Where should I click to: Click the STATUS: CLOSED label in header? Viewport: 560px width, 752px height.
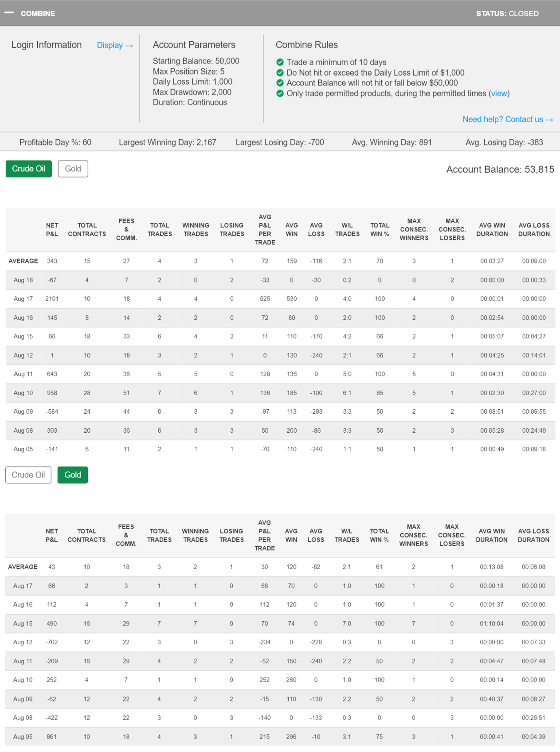pyautogui.click(x=507, y=14)
